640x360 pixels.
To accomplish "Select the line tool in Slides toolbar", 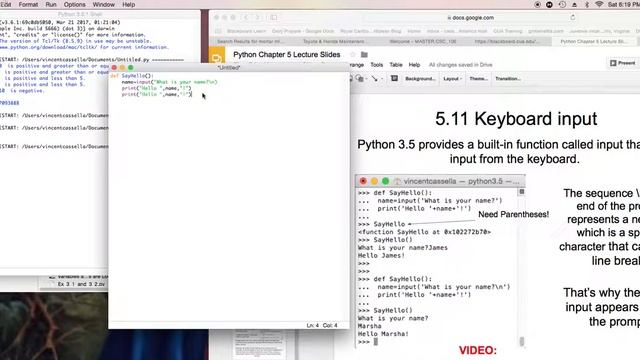I will tap(374, 78).
